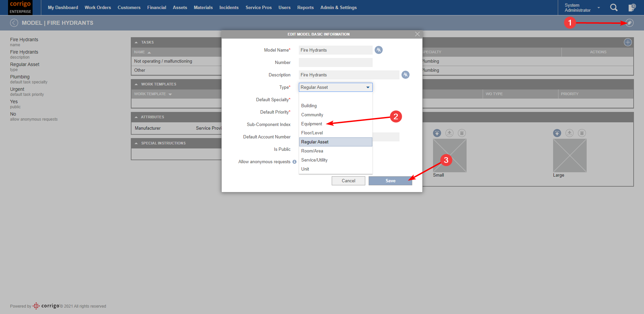Click the translate icon beside Model Name
This screenshot has height=314, width=644.
tap(379, 50)
